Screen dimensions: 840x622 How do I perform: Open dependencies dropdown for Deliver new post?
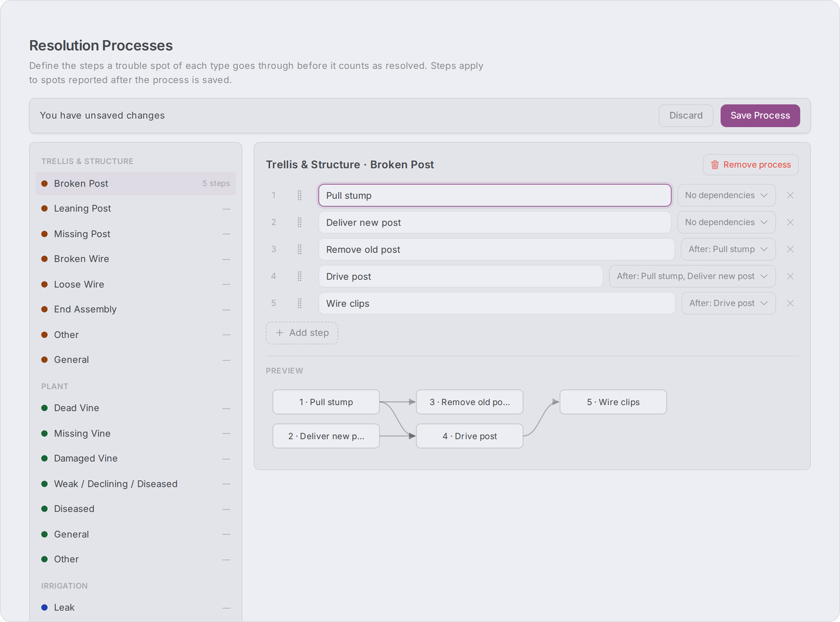click(726, 222)
